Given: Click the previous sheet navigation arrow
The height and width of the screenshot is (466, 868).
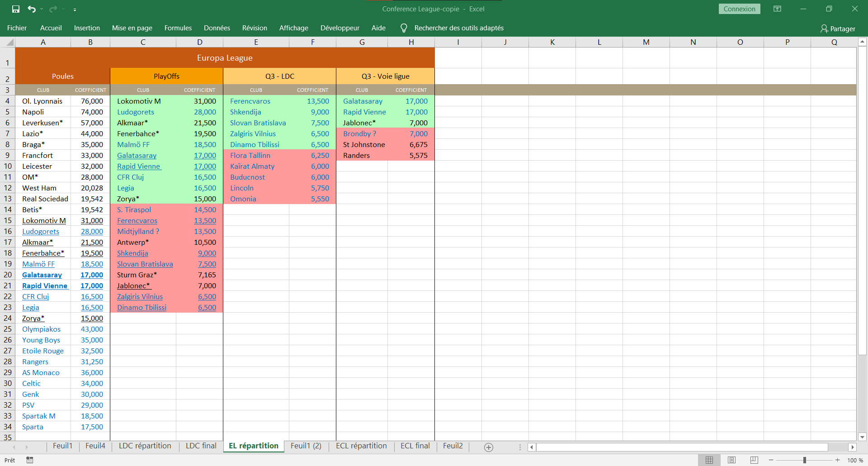Looking at the screenshot, I should pos(14,447).
